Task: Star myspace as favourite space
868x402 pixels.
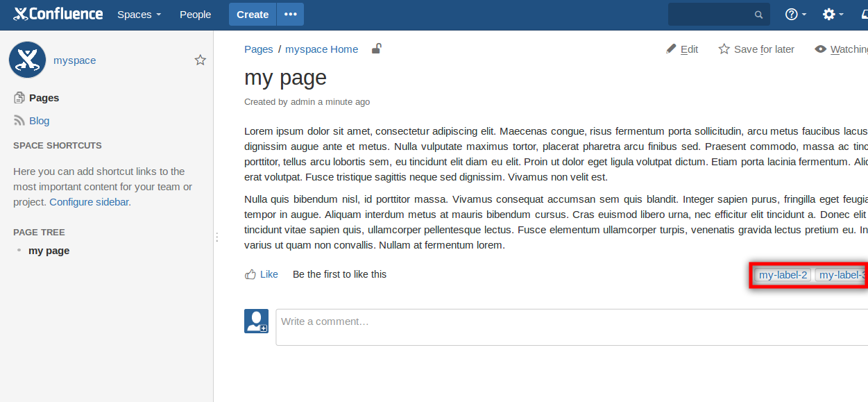Action: point(201,60)
